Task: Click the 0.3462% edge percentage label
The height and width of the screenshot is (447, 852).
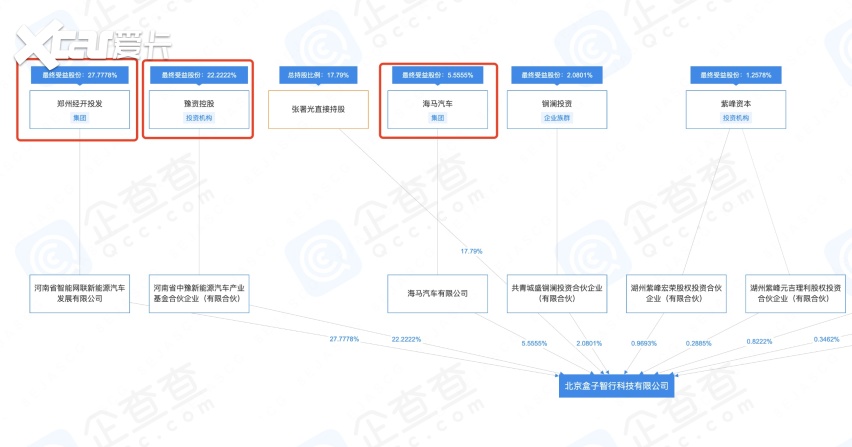Action: [826, 339]
